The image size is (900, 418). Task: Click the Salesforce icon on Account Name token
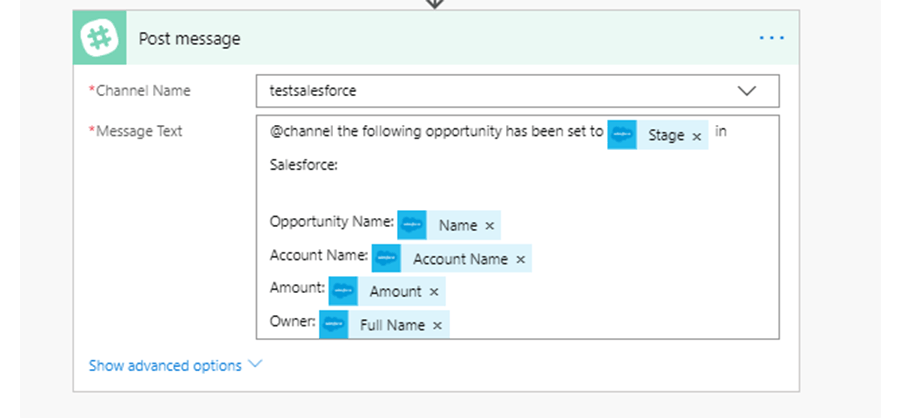pyautogui.click(x=386, y=258)
